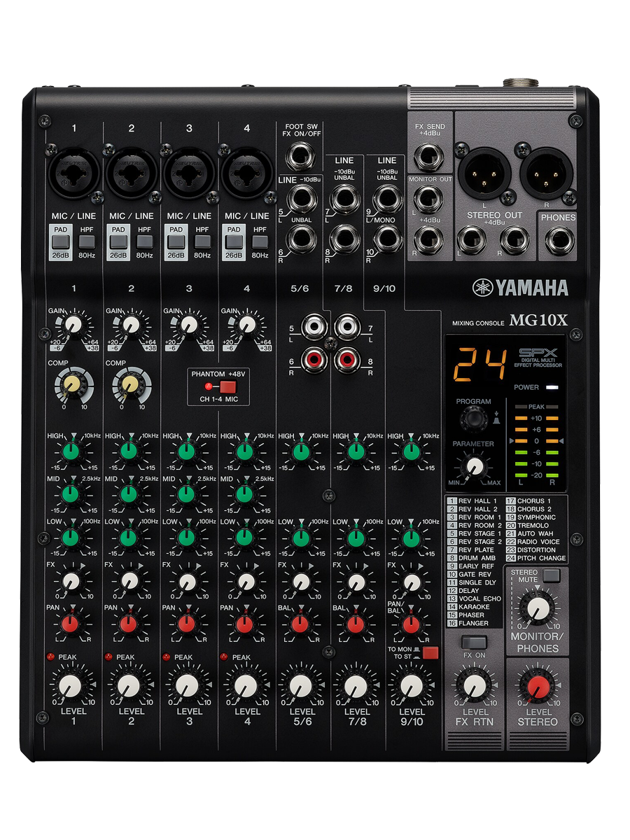Click the channel 5/6 LOW 100Hz knob
Screen dimensions: 630x840
300,538
